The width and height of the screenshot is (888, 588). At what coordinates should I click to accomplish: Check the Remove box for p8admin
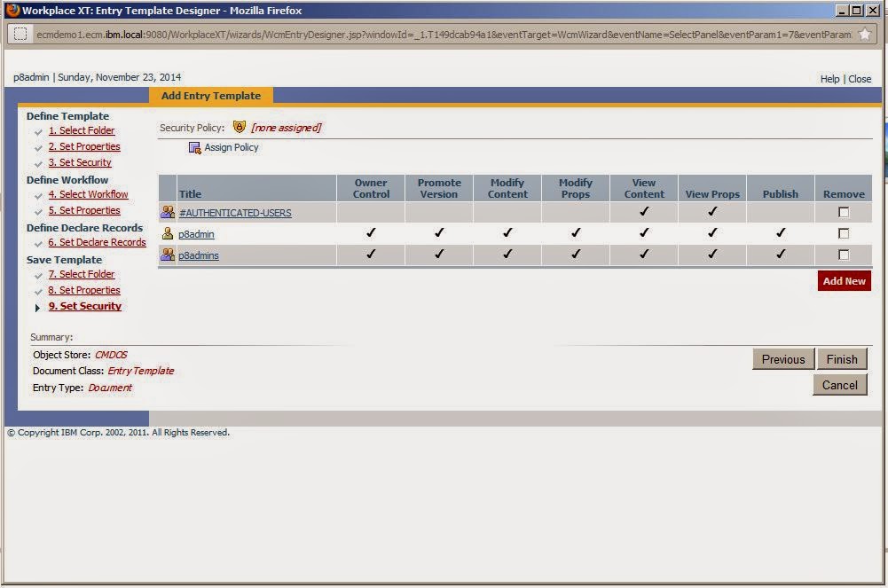pyautogui.click(x=844, y=233)
